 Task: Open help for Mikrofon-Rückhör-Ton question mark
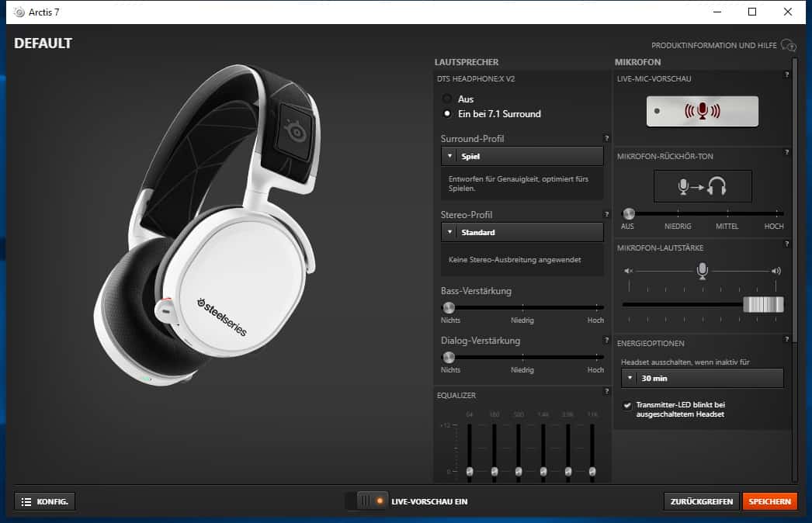tap(786, 152)
